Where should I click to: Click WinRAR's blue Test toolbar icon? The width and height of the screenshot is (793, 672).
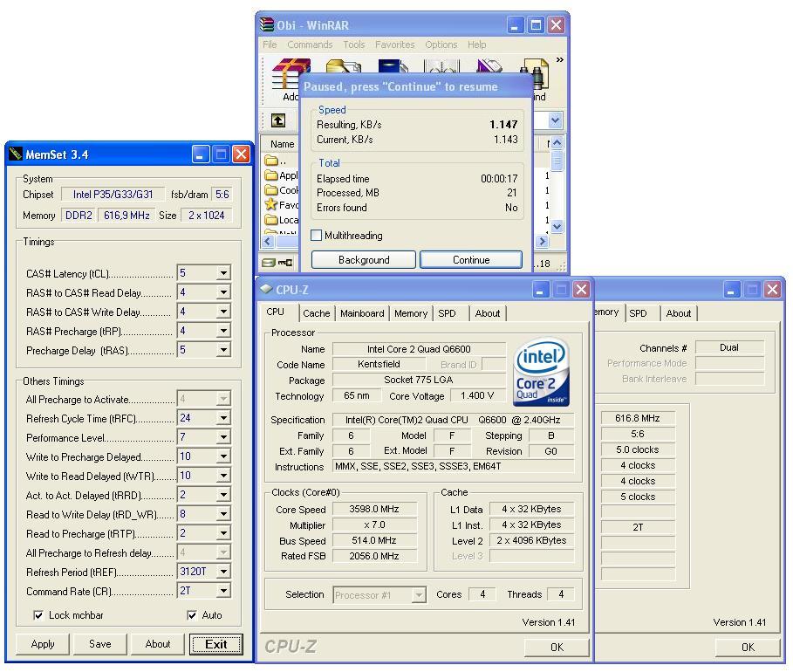click(393, 67)
